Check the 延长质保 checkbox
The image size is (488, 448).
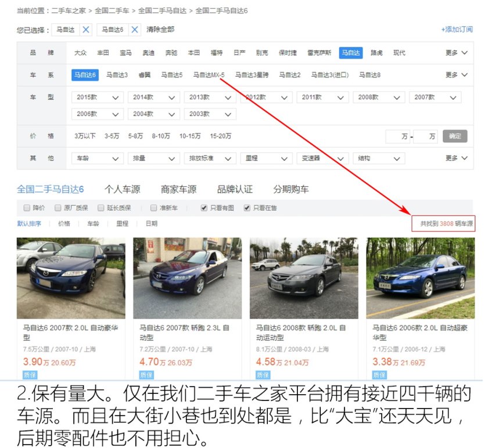[101, 208]
